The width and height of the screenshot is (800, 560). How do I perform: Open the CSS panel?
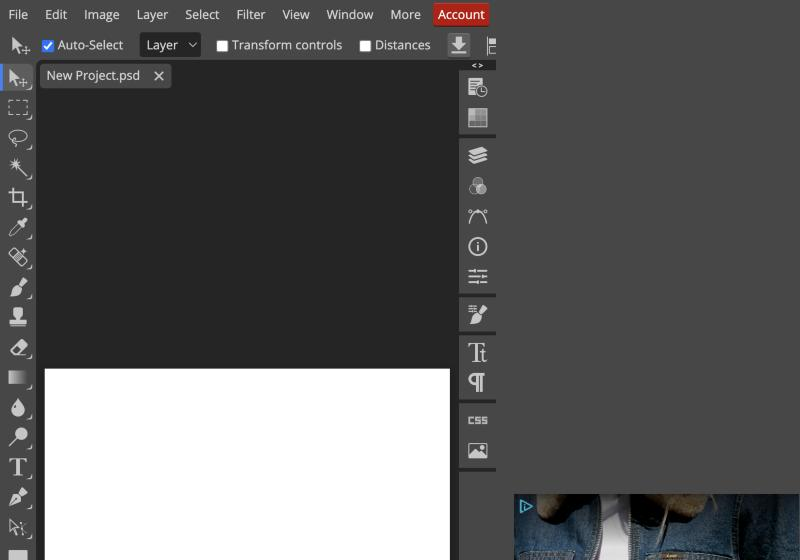pyautogui.click(x=478, y=420)
